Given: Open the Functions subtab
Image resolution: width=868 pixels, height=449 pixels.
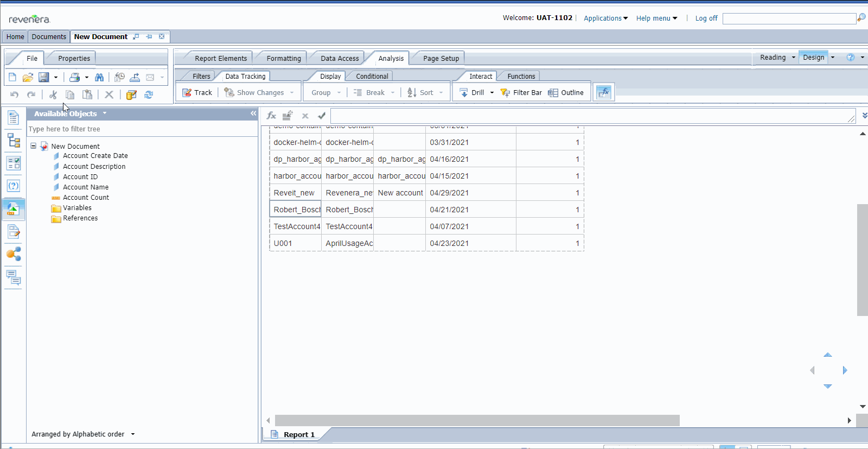Looking at the screenshot, I should pos(521,76).
